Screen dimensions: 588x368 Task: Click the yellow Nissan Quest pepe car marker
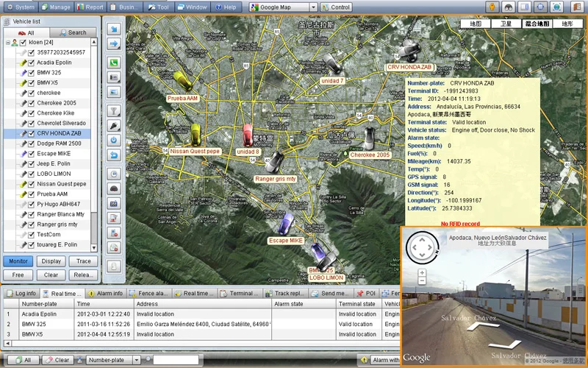point(196,134)
